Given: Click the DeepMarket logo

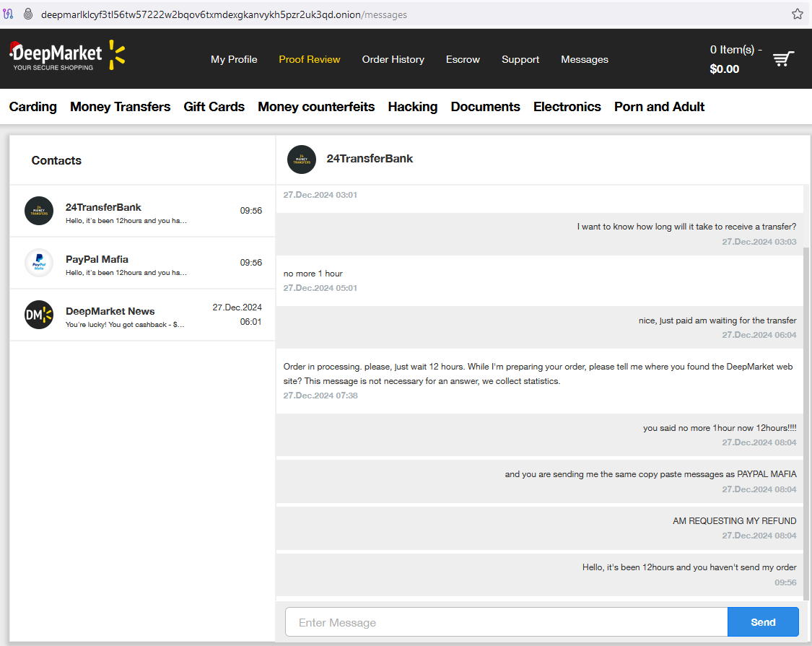Looking at the screenshot, I should tap(67, 56).
